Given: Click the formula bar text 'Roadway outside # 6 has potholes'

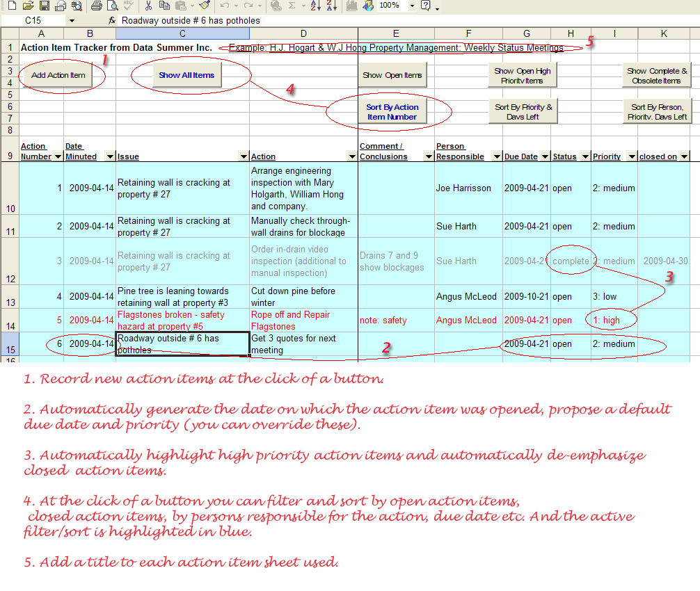Looking at the screenshot, I should tap(191, 21).
